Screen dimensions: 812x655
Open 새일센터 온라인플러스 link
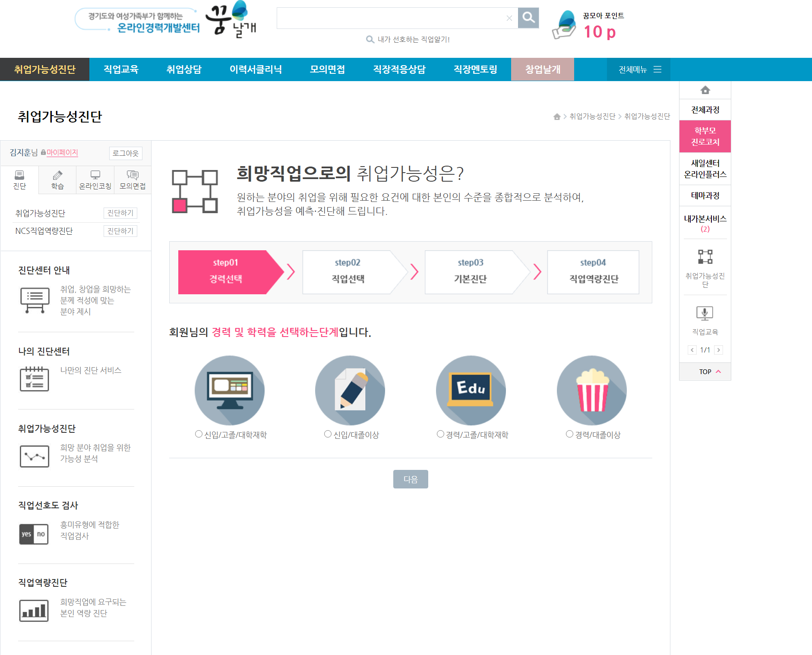[x=705, y=169]
